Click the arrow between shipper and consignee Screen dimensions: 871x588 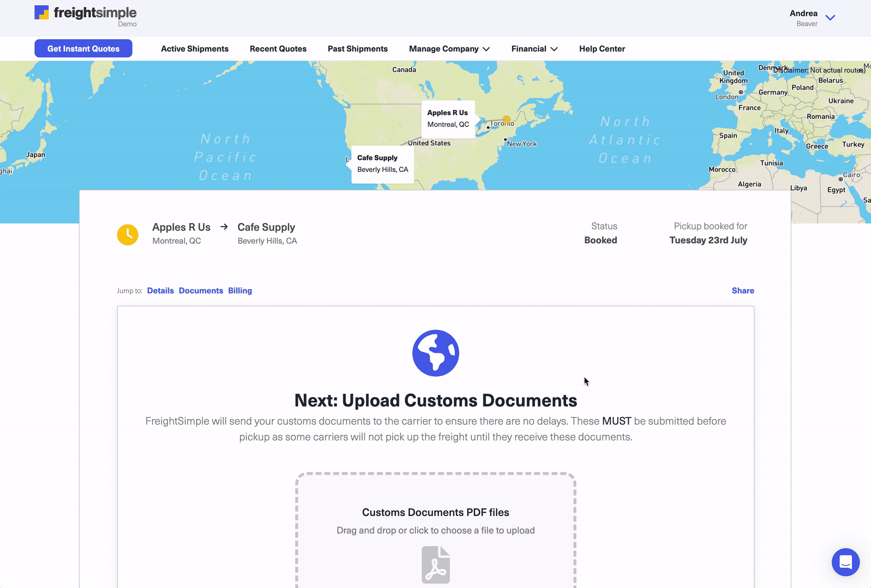(224, 227)
